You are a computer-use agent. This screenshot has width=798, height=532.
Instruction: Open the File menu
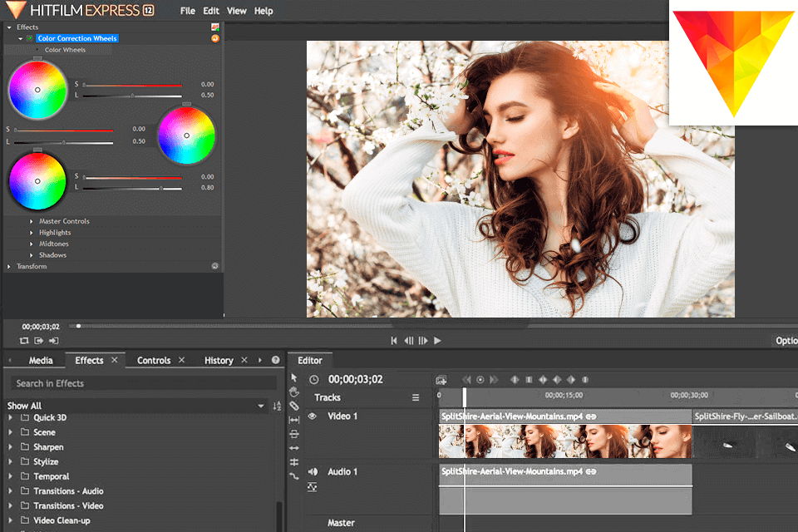[188, 11]
